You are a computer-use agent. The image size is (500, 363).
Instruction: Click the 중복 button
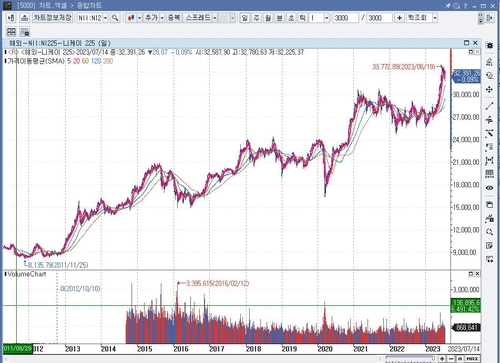174,18
